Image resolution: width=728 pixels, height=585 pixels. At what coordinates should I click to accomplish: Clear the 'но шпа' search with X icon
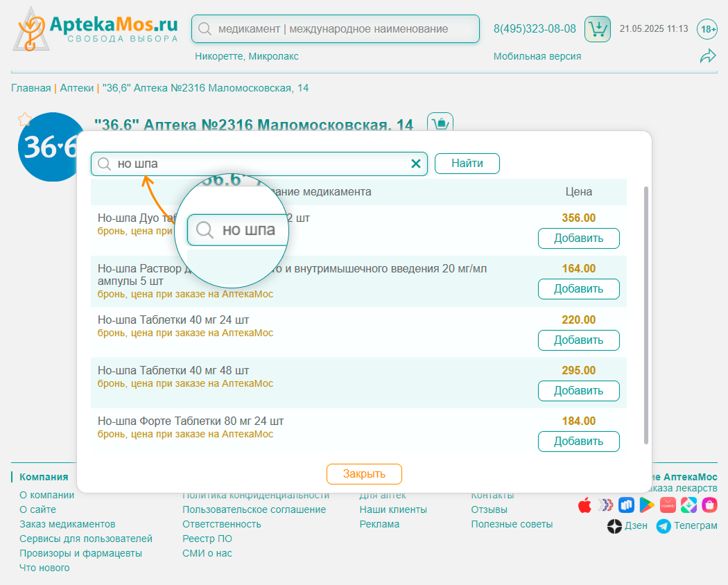(416, 164)
